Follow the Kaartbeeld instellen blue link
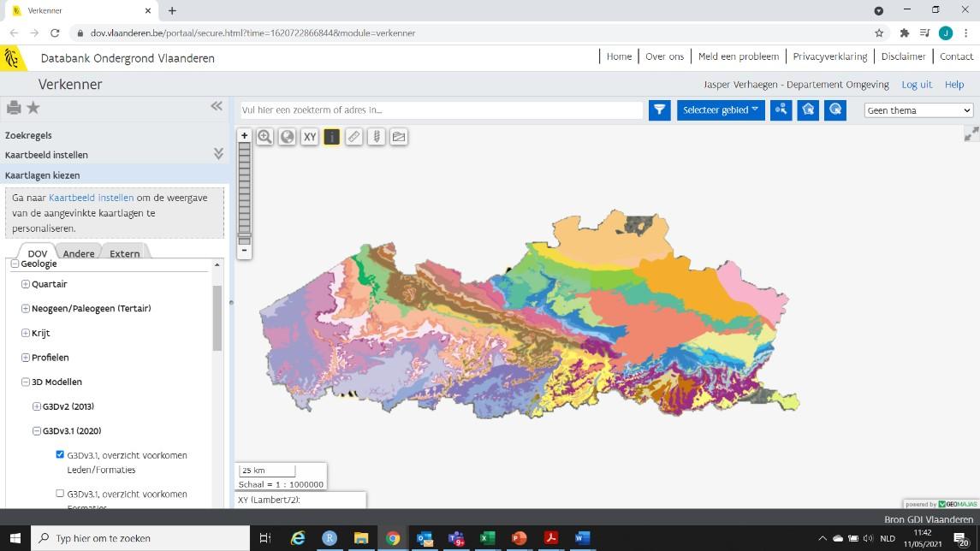 (91, 198)
